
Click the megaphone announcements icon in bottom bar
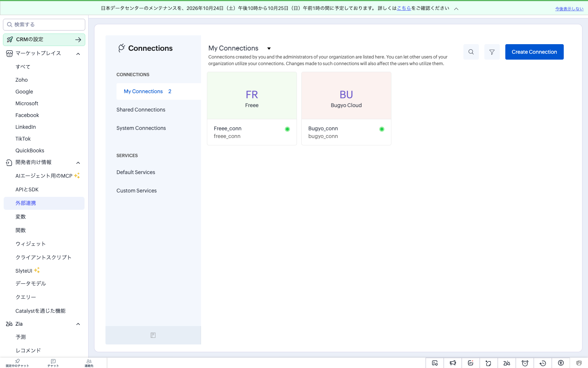coord(453,363)
